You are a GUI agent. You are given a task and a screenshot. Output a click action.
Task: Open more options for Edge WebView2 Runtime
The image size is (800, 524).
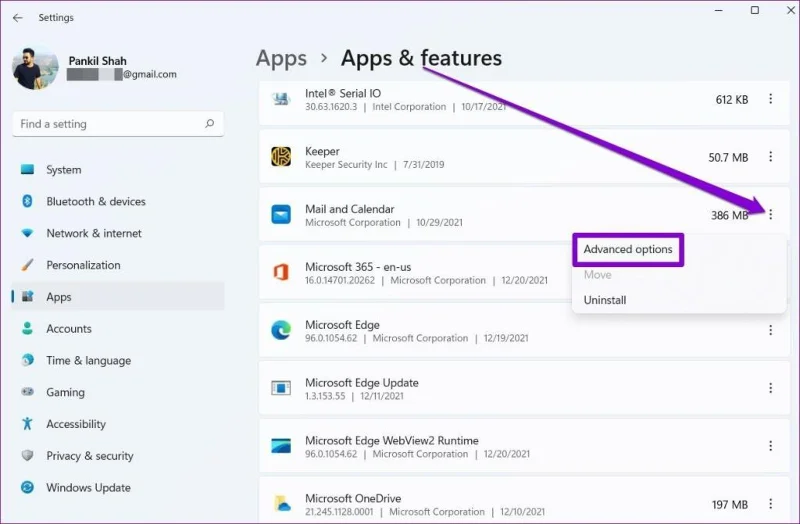(770, 446)
